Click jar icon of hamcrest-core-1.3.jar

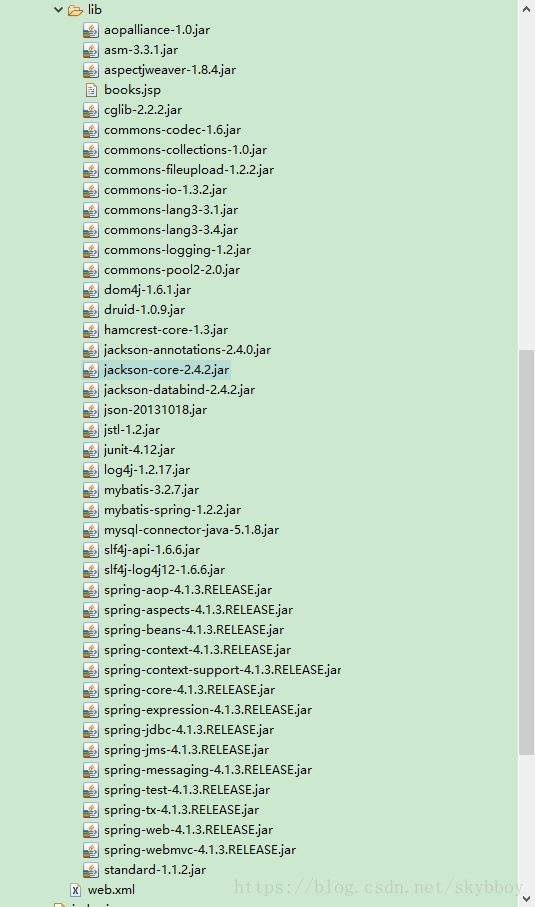91,330
